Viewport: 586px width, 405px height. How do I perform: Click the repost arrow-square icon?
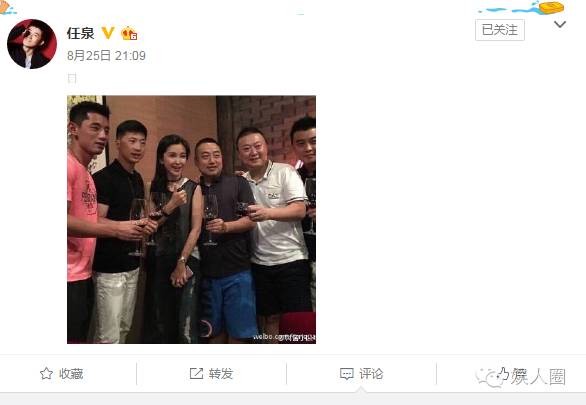(x=196, y=373)
